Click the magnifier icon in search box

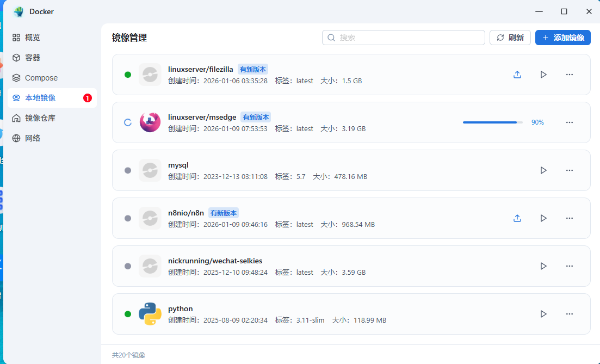click(331, 38)
